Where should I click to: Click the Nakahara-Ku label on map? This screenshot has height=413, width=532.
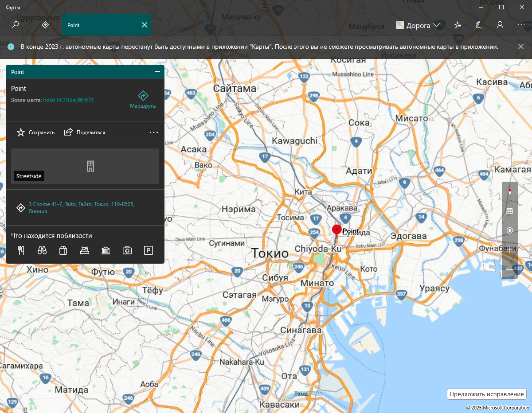242,362
